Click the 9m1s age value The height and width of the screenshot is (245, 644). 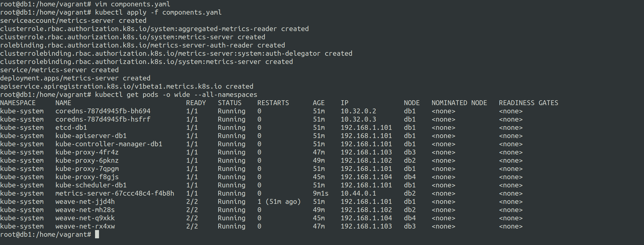(x=320, y=193)
